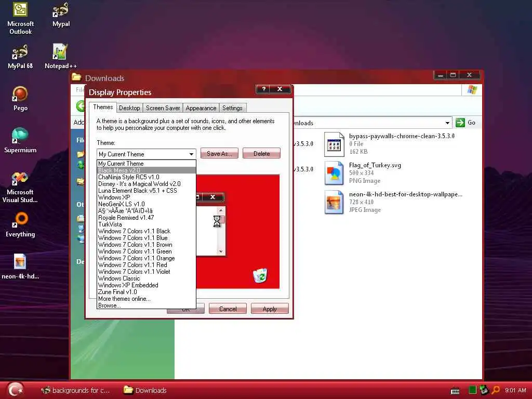Choose the Windows XP theme
Screen dimensions: 532x399
pos(146,197)
